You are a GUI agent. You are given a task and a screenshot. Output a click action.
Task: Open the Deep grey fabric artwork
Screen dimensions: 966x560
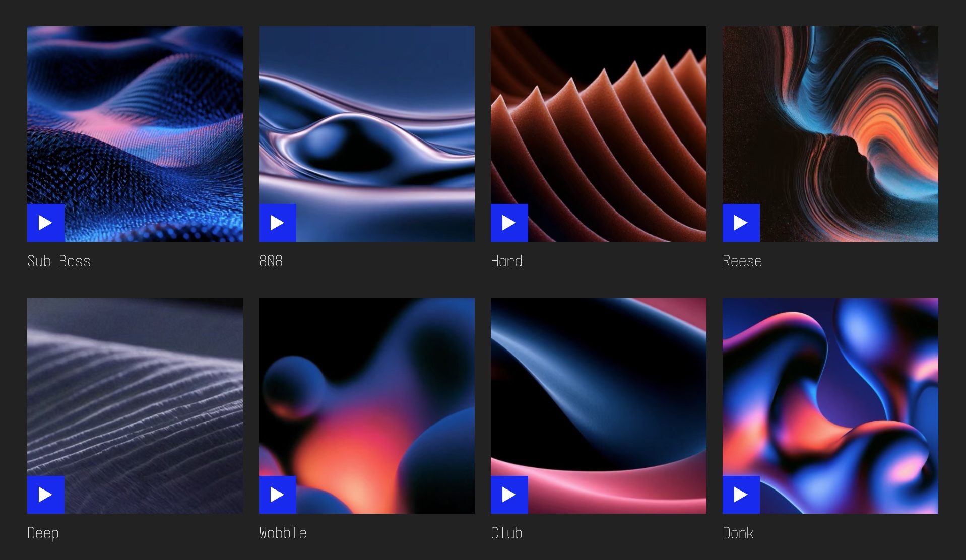coord(135,406)
